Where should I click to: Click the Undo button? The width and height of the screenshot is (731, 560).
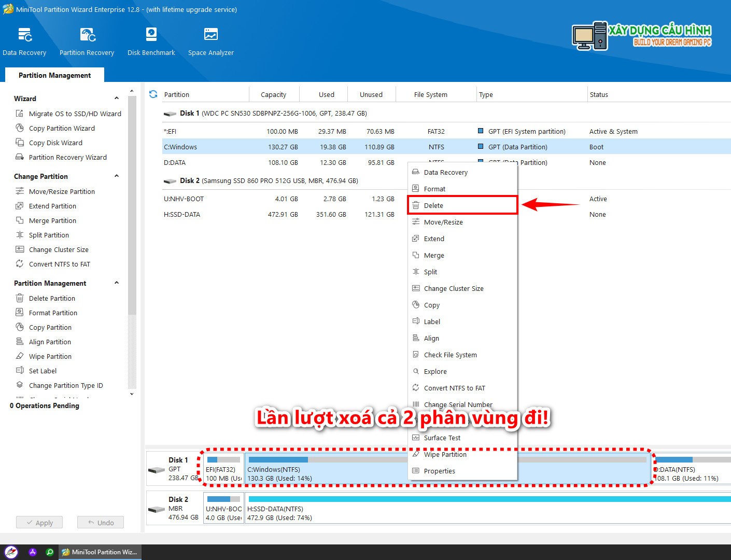point(101,523)
